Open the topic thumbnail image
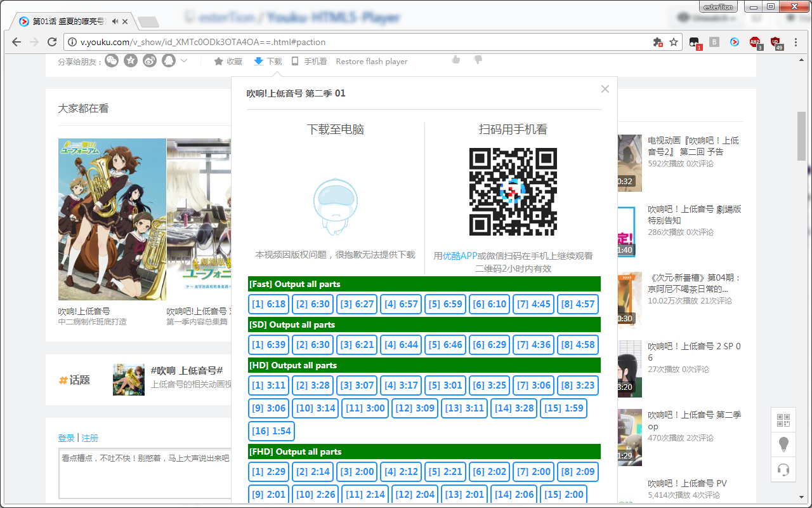Image resolution: width=812 pixels, height=508 pixels. pyautogui.click(x=129, y=380)
